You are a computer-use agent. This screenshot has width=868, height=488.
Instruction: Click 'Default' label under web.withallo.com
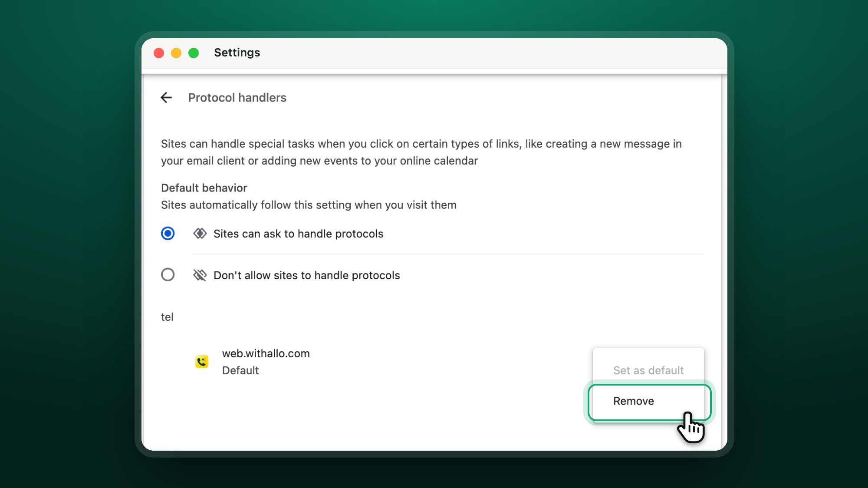click(240, 370)
